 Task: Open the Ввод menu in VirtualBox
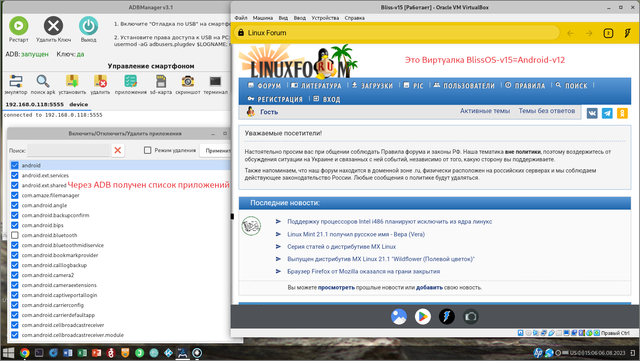coord(300,18)
